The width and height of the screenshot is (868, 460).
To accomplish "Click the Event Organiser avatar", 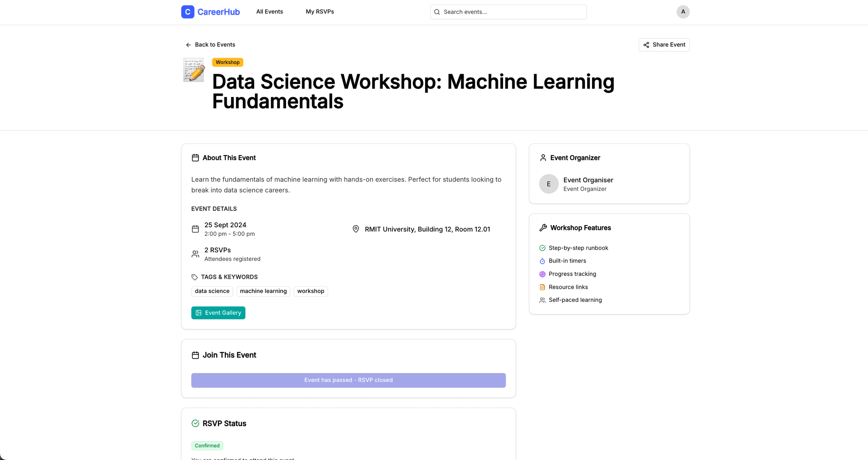I will (x=548, y=184).
